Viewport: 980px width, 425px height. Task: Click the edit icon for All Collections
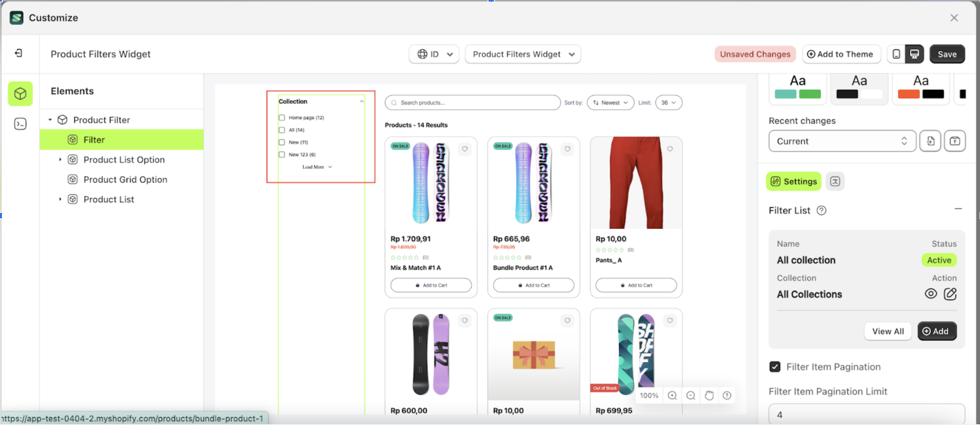coord(950,294)
